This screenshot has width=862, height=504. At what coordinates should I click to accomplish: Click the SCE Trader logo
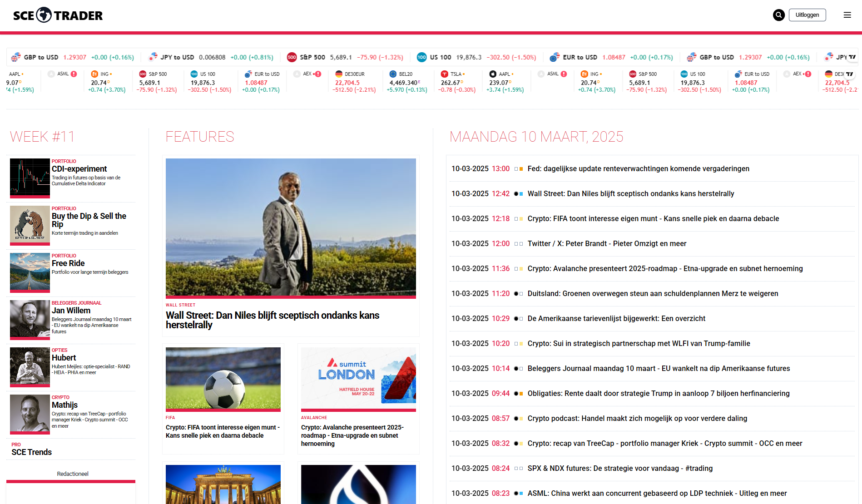tap(58, 15)
